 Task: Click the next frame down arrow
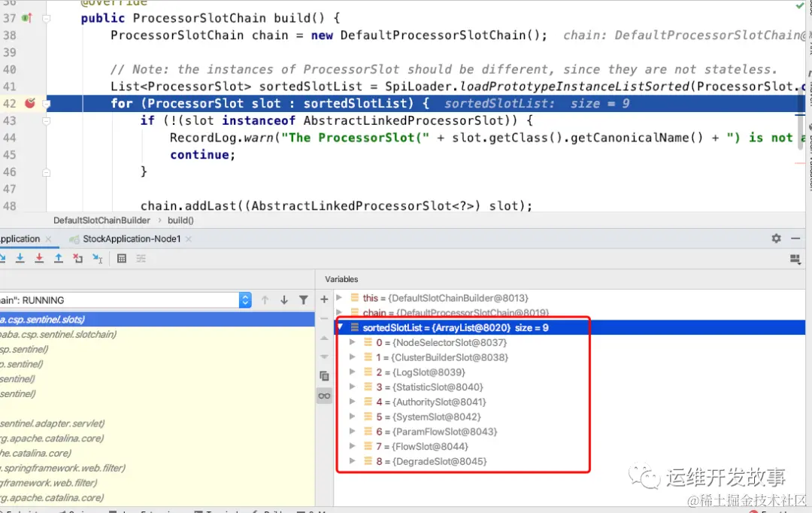(x=283, y=299)
